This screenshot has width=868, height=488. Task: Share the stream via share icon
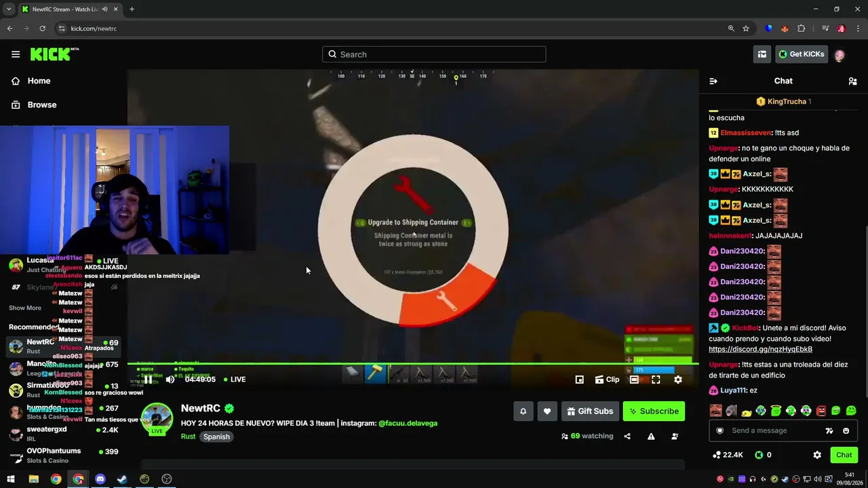(x=627, y=436)
